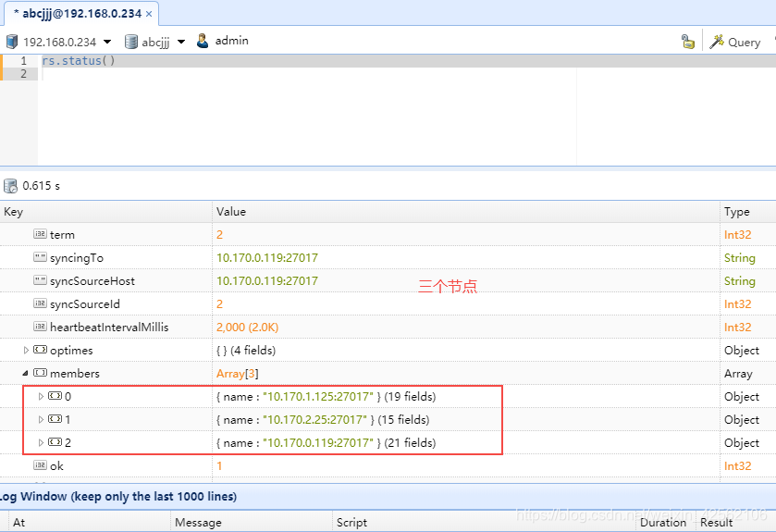
Task: Select the abcjjj@192.168.0.234 tab
Action: click(x=81, y=13)
